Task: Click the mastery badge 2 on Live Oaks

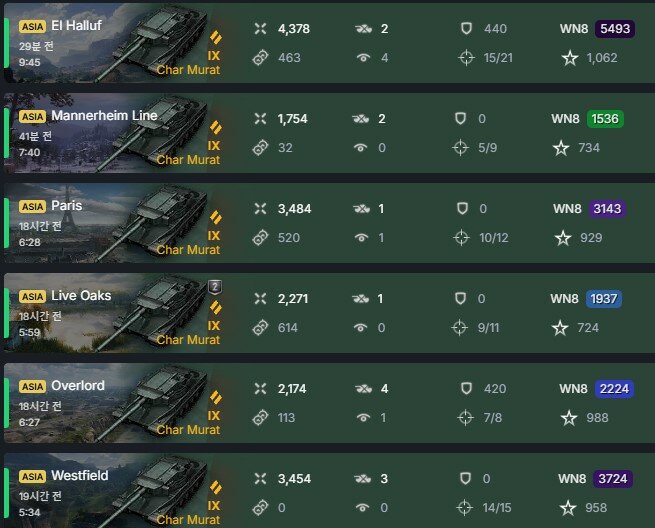Action: [215, 287]
